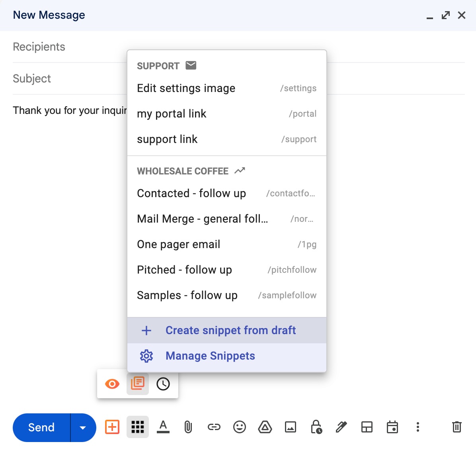This screenshot has height=450, width=476.
Task: Enable confidential mode with the lock icon
Action: click(316, 427)
